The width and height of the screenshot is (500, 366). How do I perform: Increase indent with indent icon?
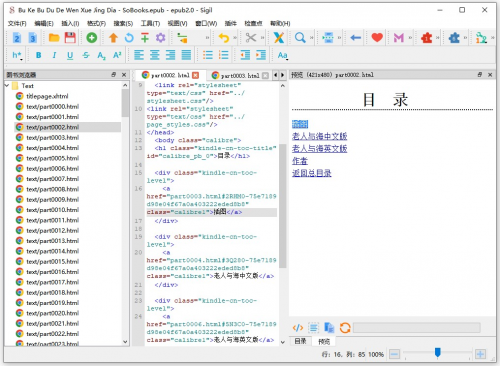(261, 55)
